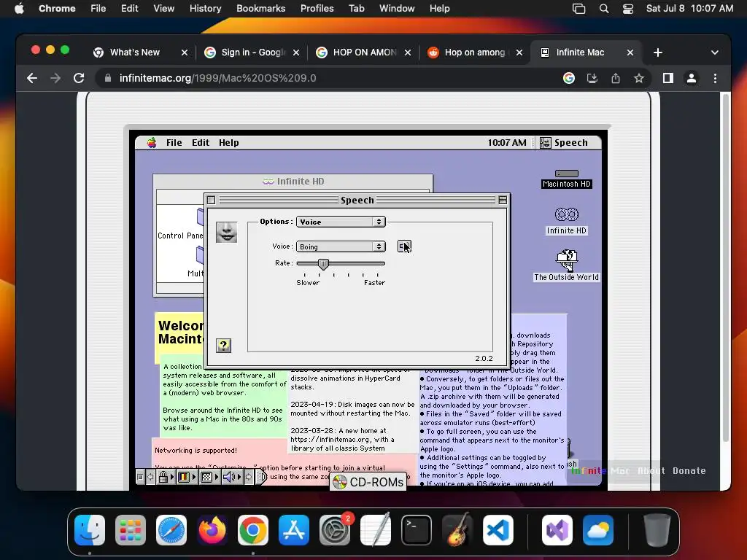Open Visual Studio Code from Dock
Viewport: 747px width, 560px height.
(x=498, y=530)
